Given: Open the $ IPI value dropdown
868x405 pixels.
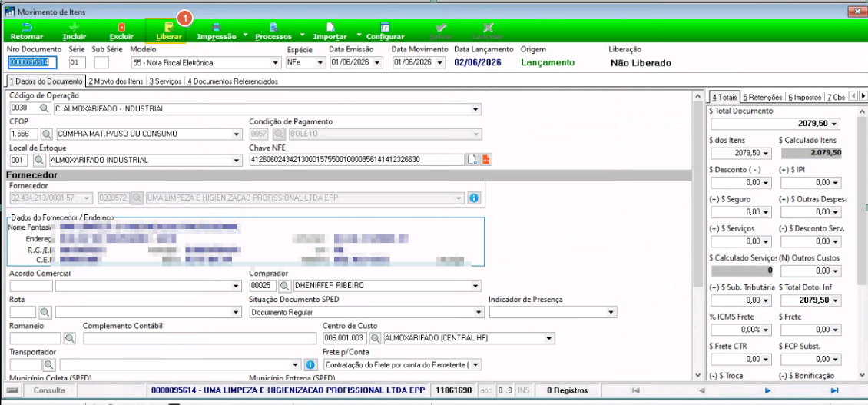Looking at the screenshot, I should coord(836,182).
